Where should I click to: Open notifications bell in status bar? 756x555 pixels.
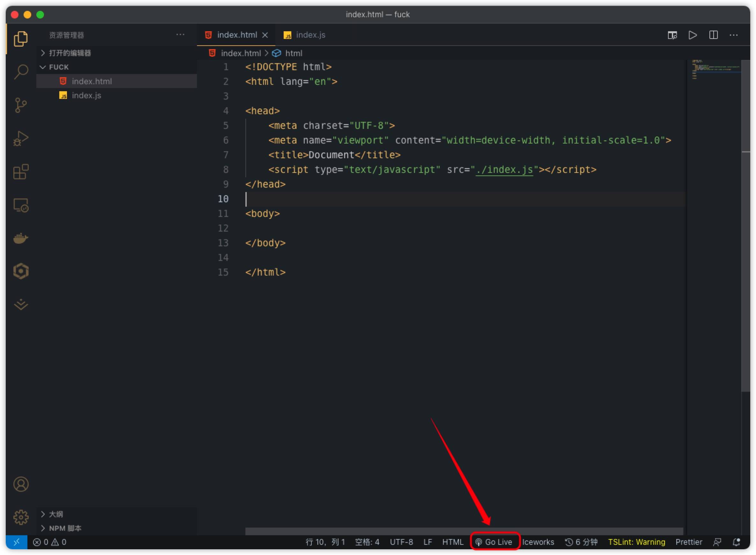737,542
